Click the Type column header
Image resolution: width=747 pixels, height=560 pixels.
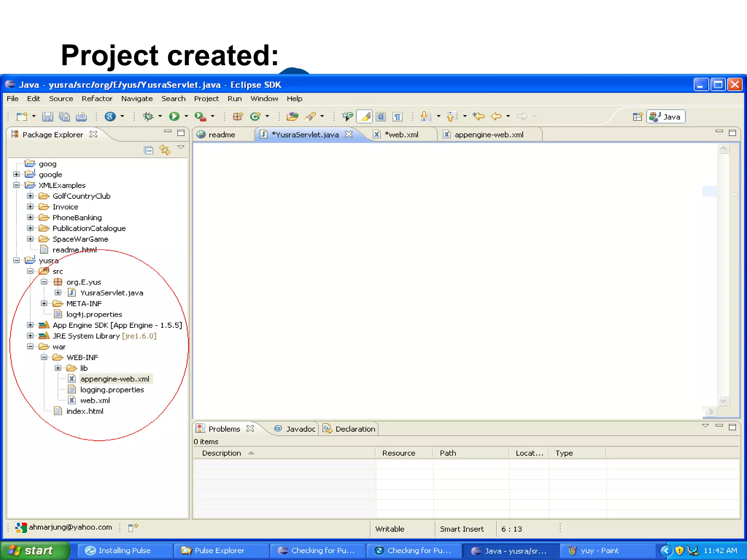578,453
